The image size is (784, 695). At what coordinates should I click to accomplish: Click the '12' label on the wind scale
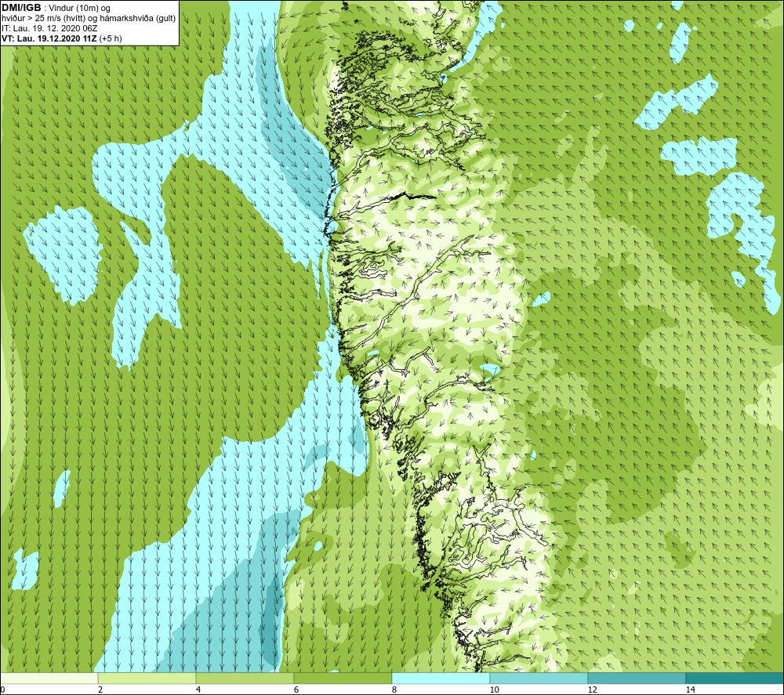pyautogui.click(x=593, y=690)
